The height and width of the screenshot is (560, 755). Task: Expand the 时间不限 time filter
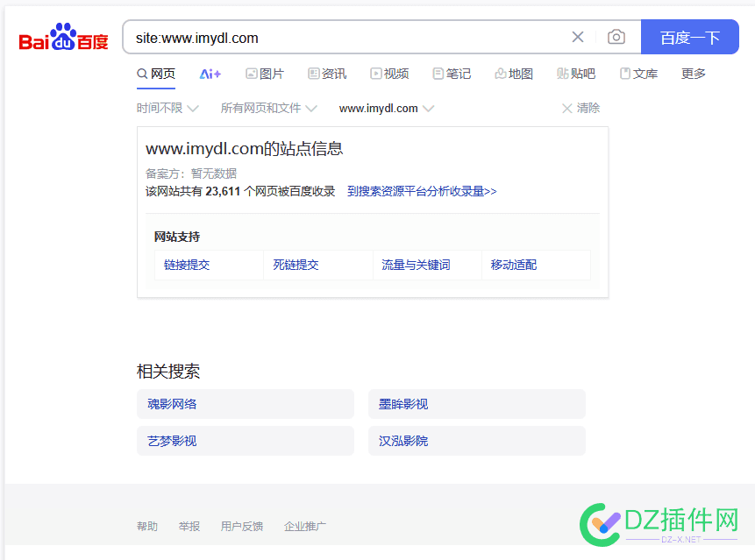167,109
